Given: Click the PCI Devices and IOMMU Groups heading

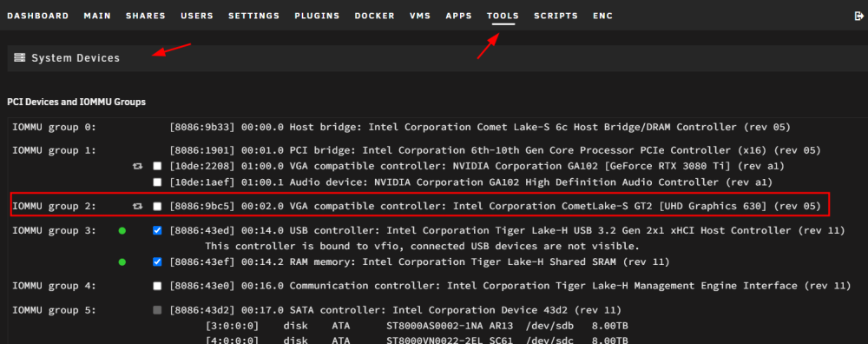Looking at the screenshot, I should [x=76, y=103].
